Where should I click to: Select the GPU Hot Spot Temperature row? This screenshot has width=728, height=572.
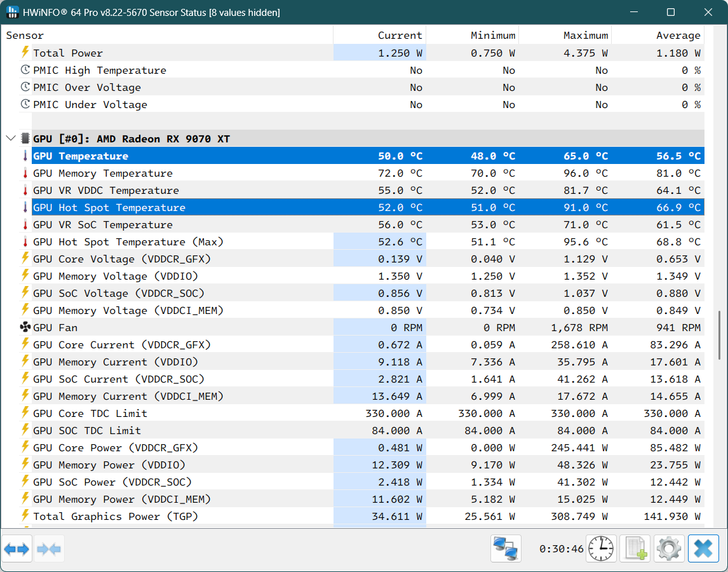click(368, 207)
